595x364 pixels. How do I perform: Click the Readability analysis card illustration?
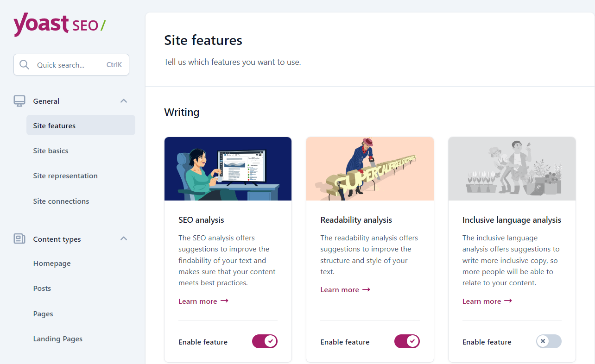click(x=369, y=169)
